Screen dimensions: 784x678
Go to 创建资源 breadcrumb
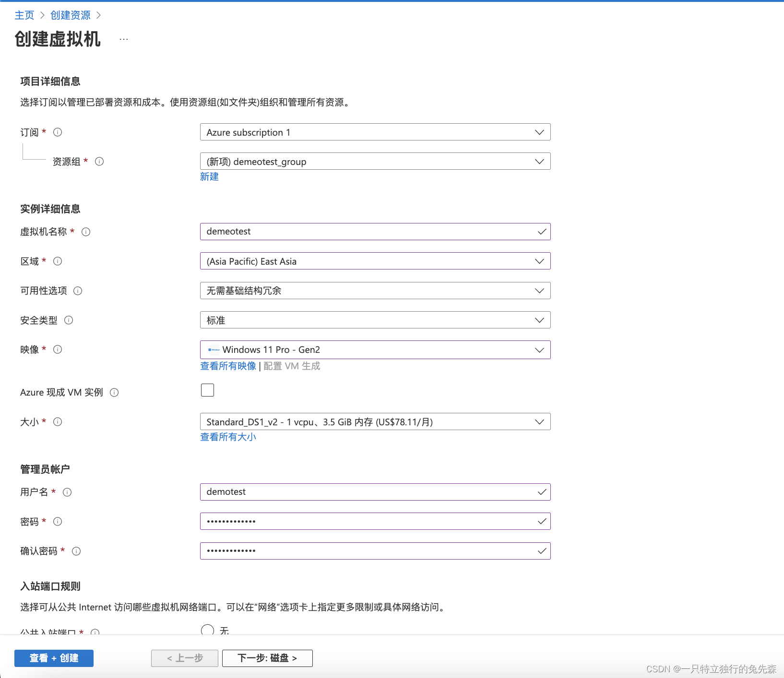[71, 15]
